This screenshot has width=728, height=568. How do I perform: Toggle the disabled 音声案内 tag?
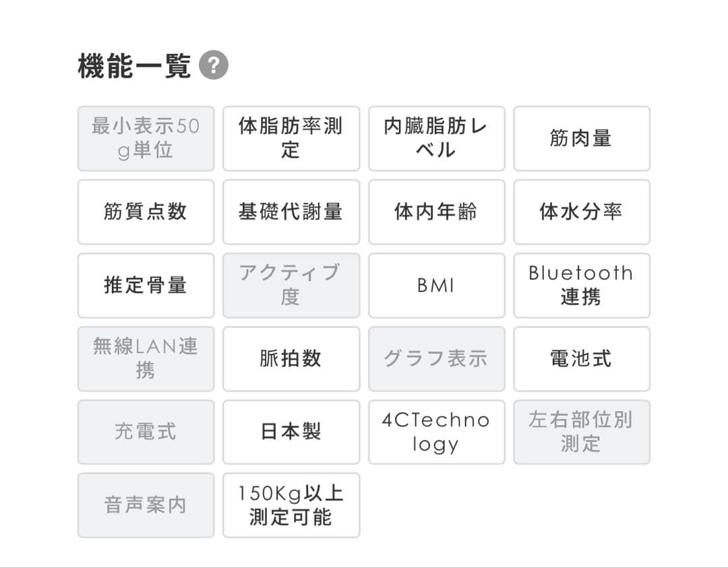[146, 505]
